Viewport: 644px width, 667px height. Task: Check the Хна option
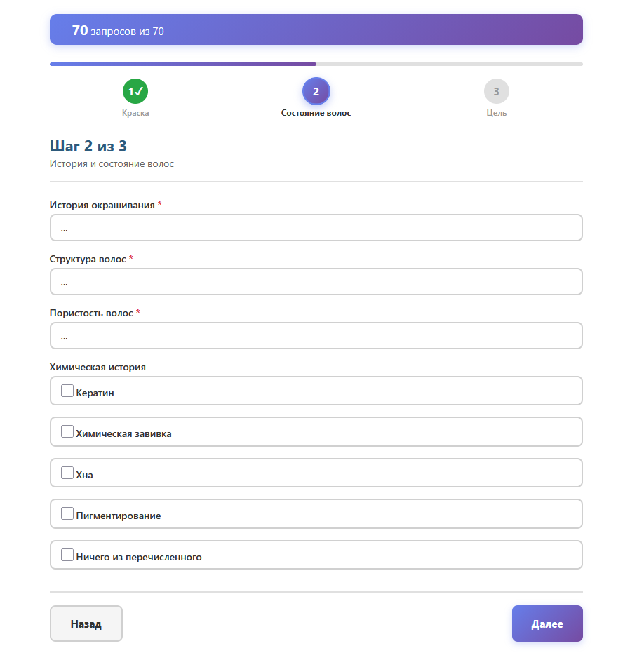[67, 473]
